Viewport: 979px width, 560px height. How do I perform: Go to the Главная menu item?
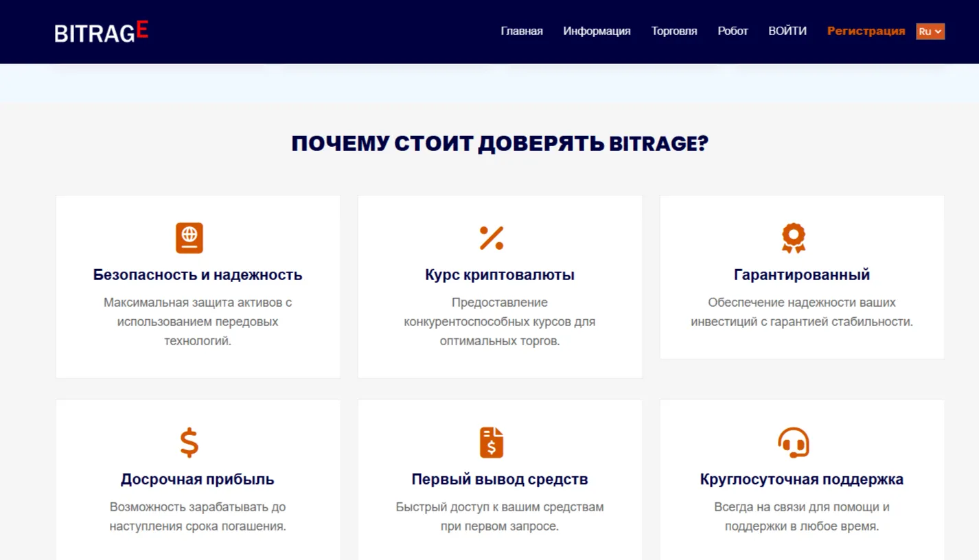point(522,32)
